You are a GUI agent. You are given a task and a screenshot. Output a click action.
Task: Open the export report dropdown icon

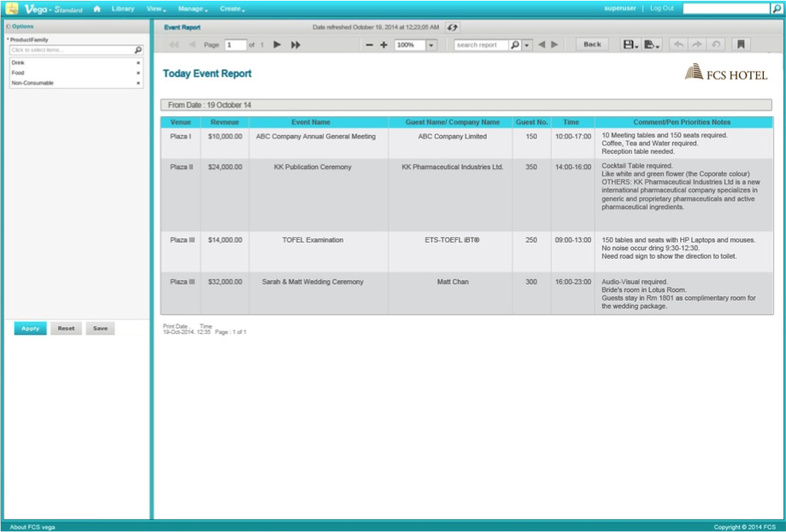click(x=652, y=44)
